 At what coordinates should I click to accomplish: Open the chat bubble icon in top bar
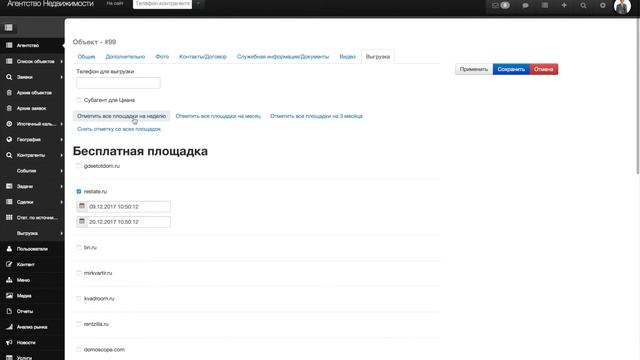coord(525,5)
